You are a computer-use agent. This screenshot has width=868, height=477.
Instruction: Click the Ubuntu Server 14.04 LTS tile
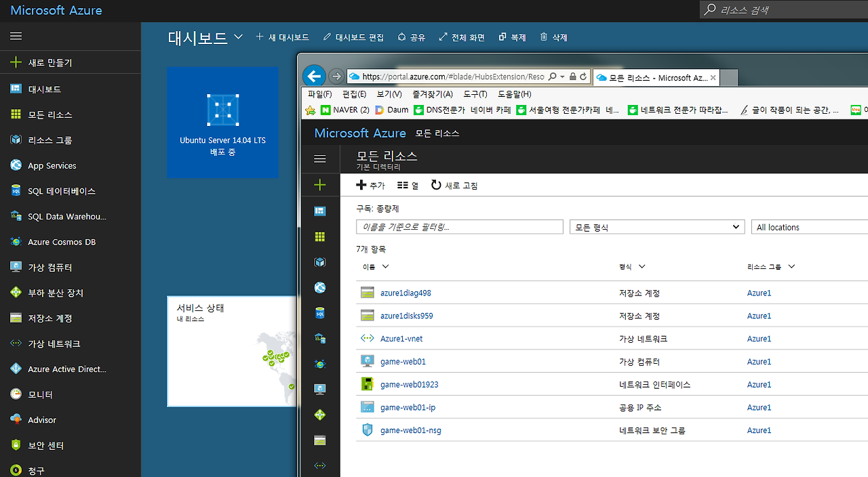click(222, 123)
